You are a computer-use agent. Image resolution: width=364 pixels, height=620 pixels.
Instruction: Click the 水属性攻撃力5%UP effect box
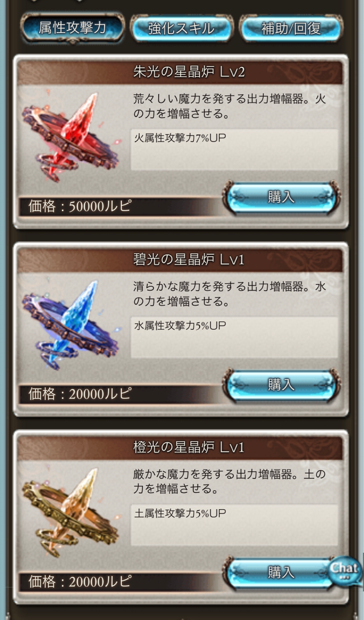point(234,337)
